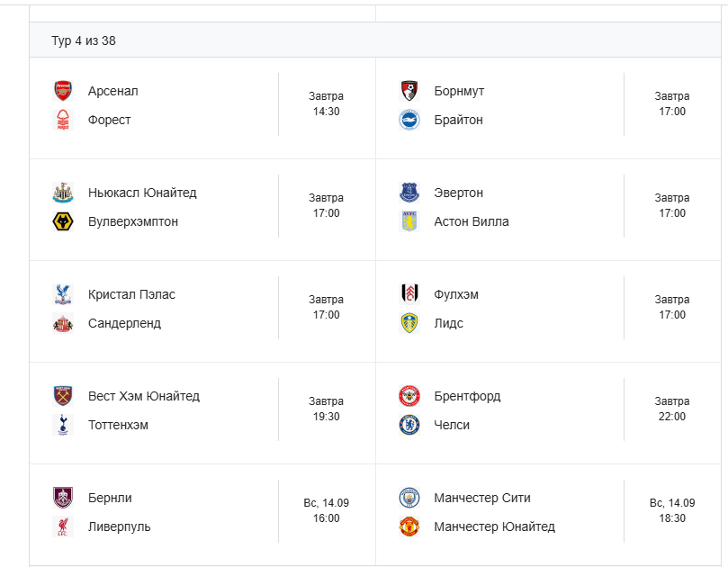Screen dimensions: 728x567
Task: Open team name Вест Хэм Юнайтед
Action: tap(144, 396)
